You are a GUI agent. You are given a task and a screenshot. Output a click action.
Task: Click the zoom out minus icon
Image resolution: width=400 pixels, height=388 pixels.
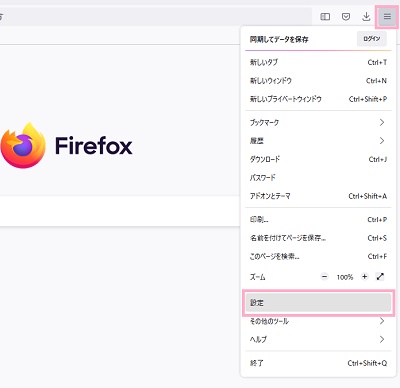point(324,277)
